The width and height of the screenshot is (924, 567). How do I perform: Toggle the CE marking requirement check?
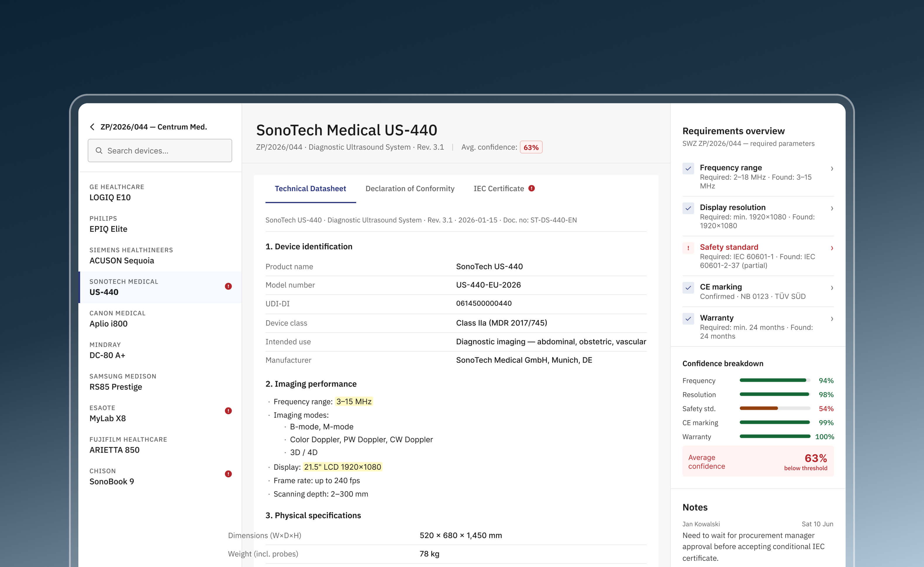[x=688, y=288]
